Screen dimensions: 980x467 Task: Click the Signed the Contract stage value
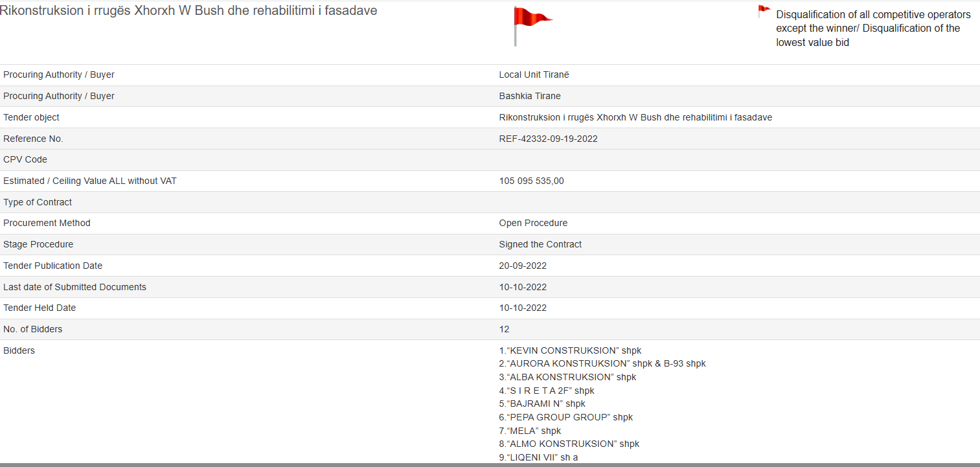(x=540, y=244)
